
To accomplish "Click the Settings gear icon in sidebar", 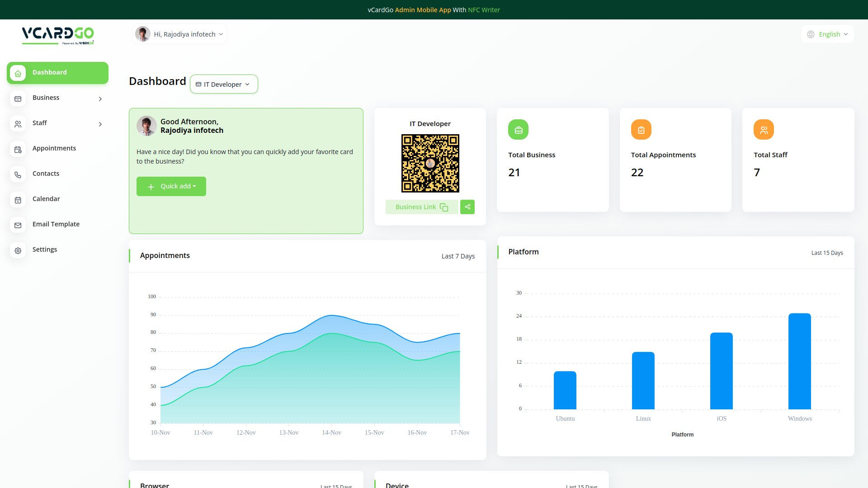I will [x=18, y=250].
